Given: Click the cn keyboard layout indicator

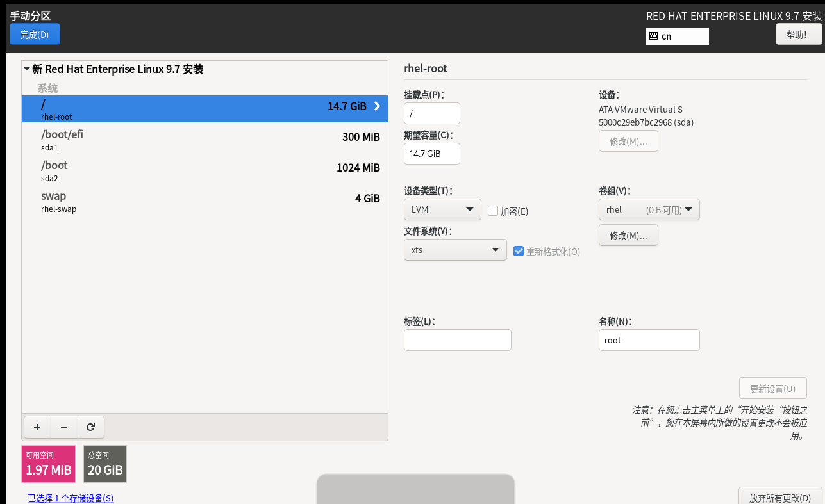Looking at the screenshot, I should (678, 37).
